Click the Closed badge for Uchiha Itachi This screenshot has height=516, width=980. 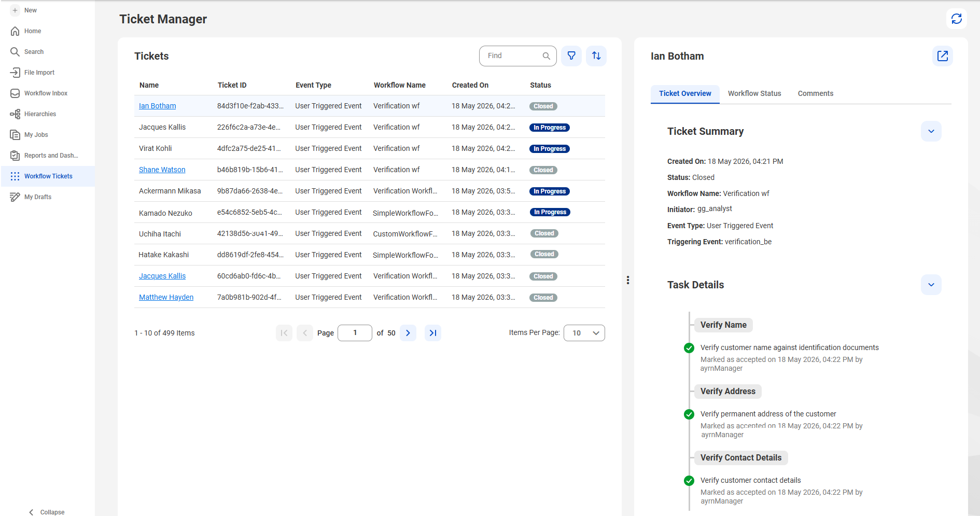[x=544, y=233]
